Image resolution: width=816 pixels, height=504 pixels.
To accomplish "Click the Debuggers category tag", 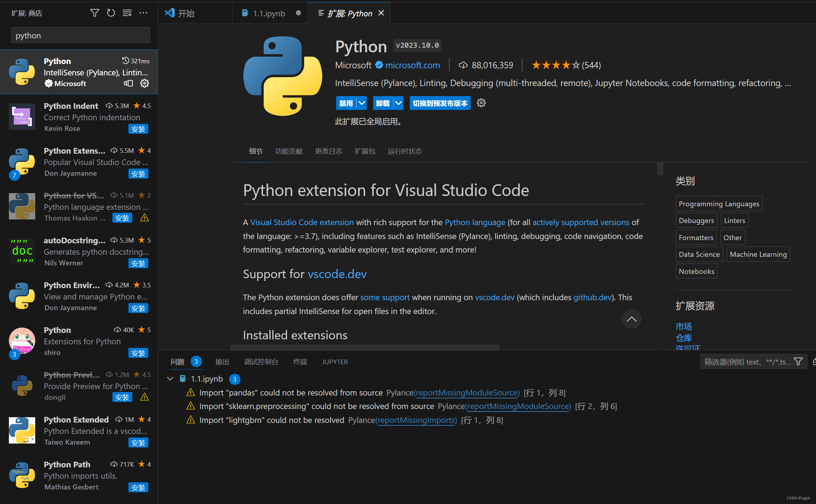I will pos(696,221).
